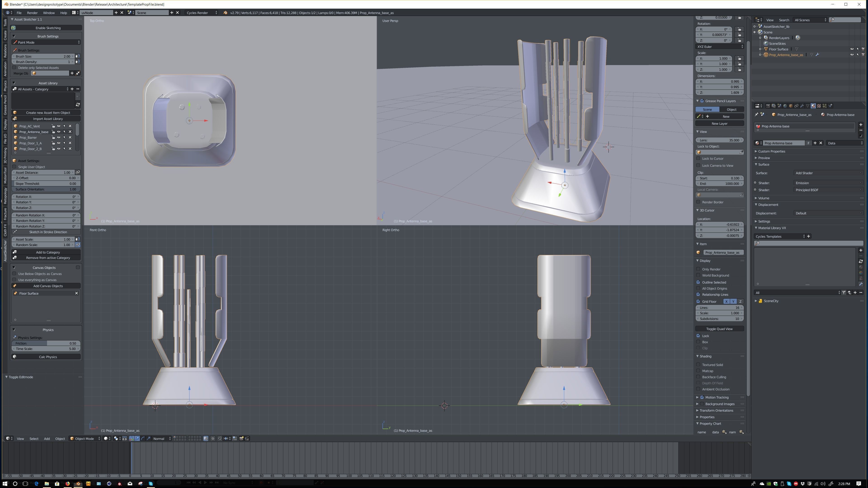Click the OpenGL render animation clapper icon
This screenshot has height=488, width=868.
[247, 439]
